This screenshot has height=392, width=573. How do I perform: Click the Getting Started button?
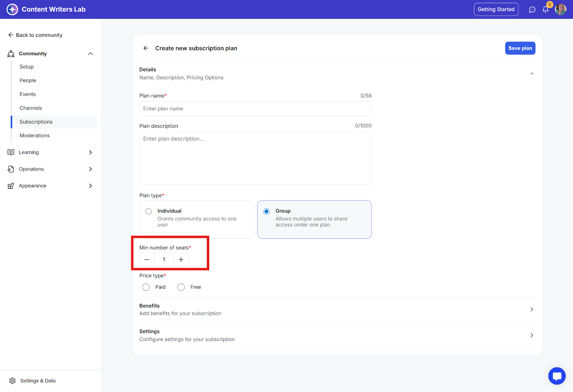coord(496,10)
